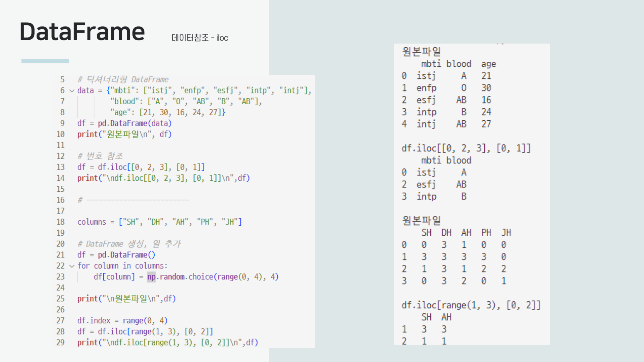
Task: Click pd.DataFrame() on line 21
Action: tap(126, 255)
